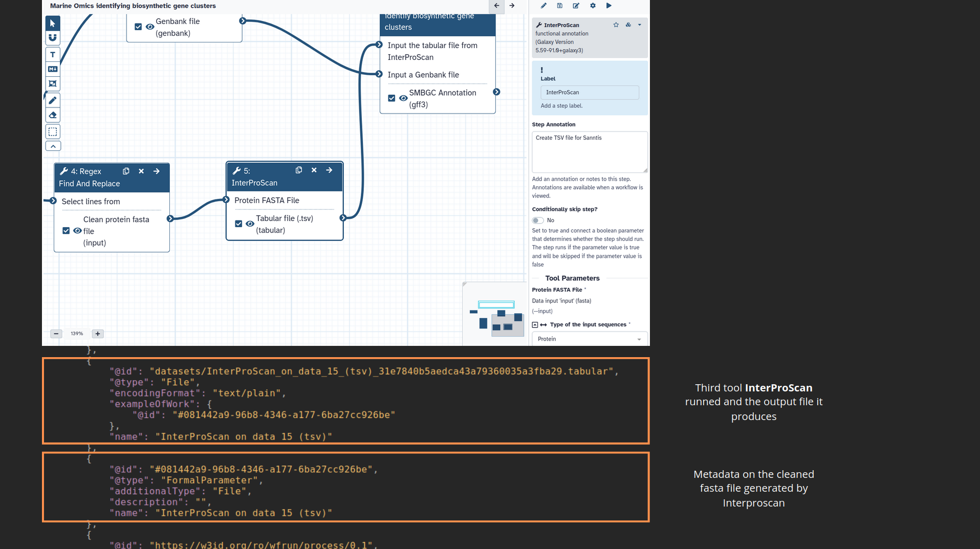Click the InterProScan tabular file input terminal
This screenshot has width=980, height=549.
379,45
